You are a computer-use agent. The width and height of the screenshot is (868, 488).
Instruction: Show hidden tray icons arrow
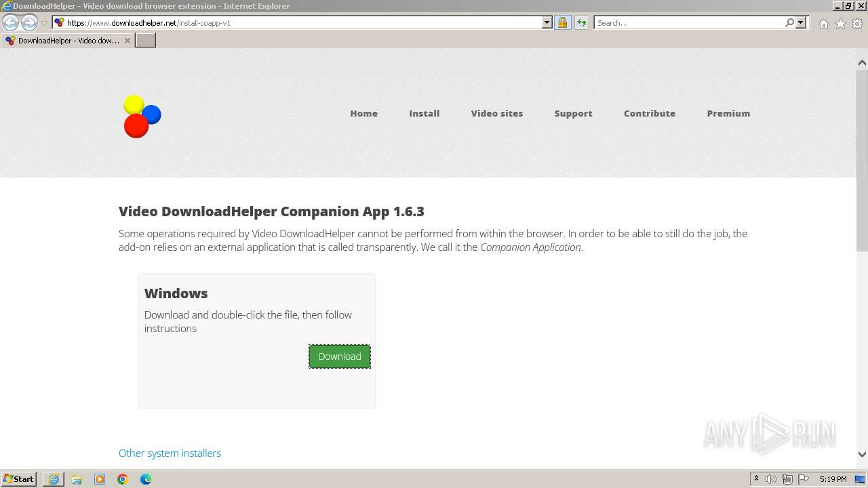click(756, 479)
